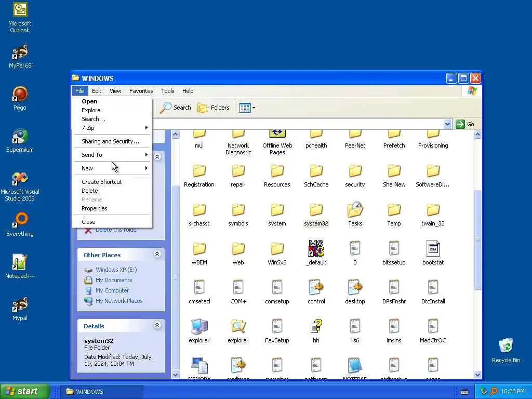
Task: Click the file list scroll down arrow
Action: point(477,375)
